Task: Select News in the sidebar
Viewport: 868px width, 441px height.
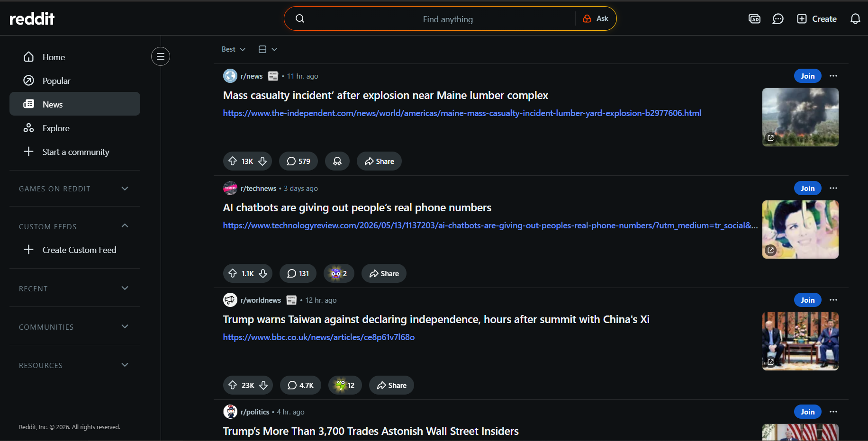Action: click(x=75, y=104)
